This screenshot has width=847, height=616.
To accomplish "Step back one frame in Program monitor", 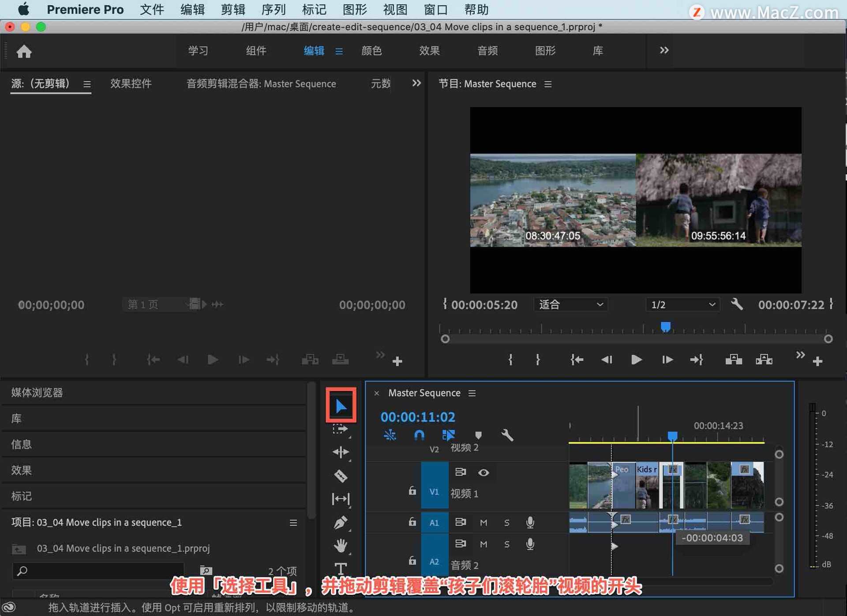I will [x=607, y=360].
